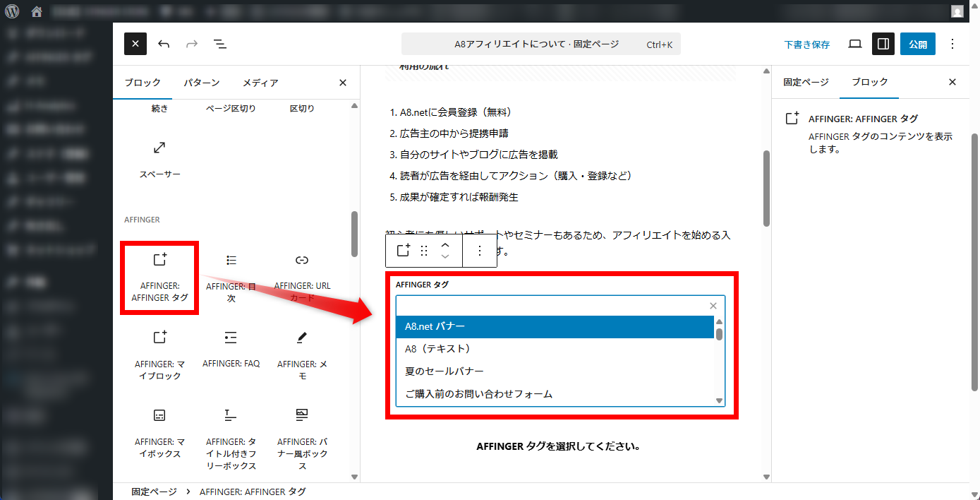The width and height of the screenshot is (980, 500).
Task: Insert AFFINGER my block
Action: point(160,356)
